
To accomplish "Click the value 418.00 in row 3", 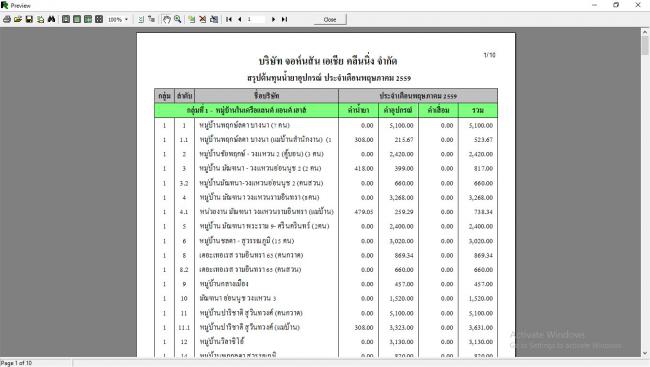I will [364, 168].
